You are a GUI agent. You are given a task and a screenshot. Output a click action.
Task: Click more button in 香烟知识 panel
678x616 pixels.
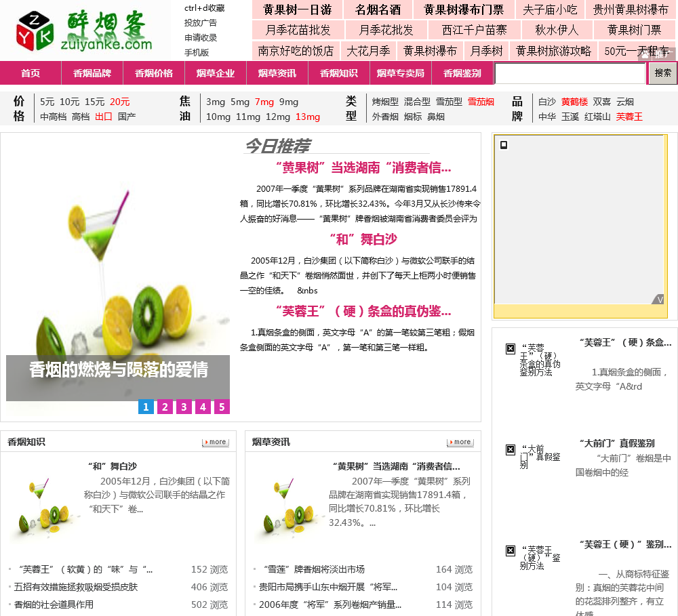tap(216, 442)
